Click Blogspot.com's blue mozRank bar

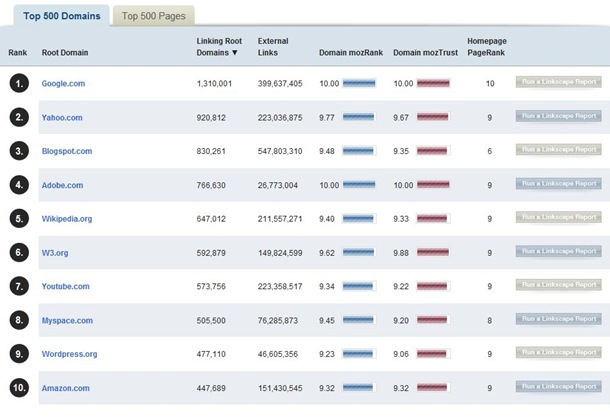click(x=359, y=151)
